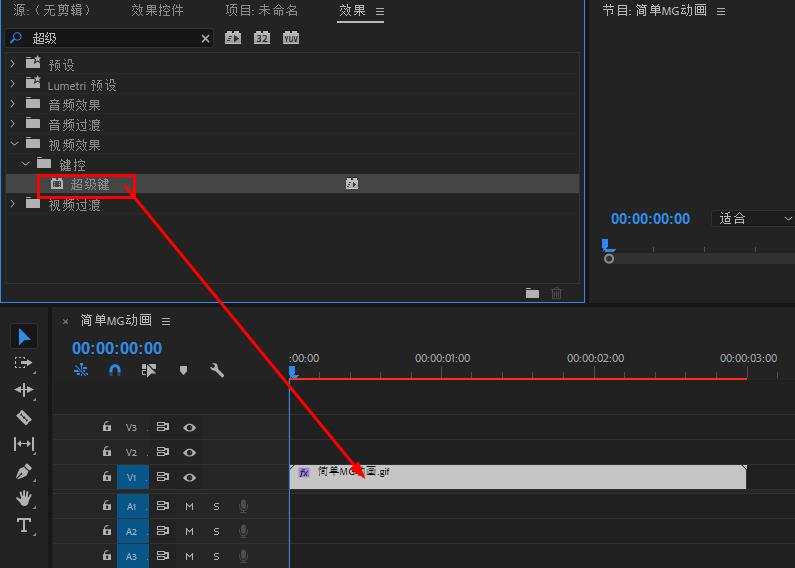Select the Pen tool
795x568 pixels.
(x=24, y=471)
